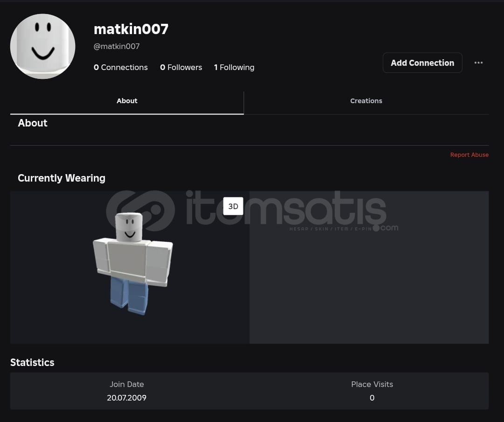Open the 1 Following list
504x422 pixels.
click(234, 67)
